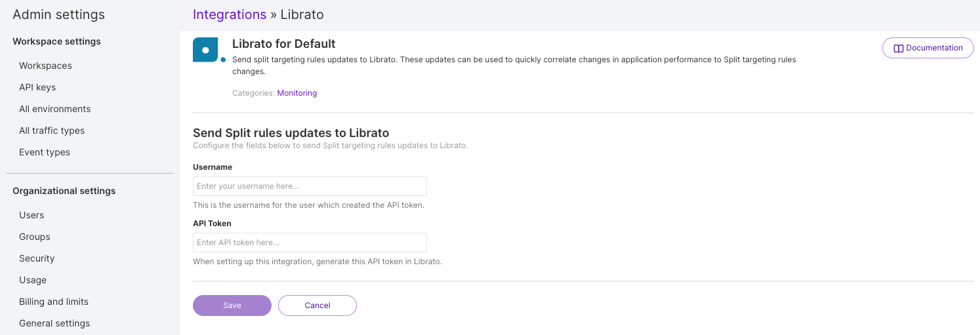
Task: Click the 'Workspace settings' section header
Action: pyautogui.click(x=57, y=41)
